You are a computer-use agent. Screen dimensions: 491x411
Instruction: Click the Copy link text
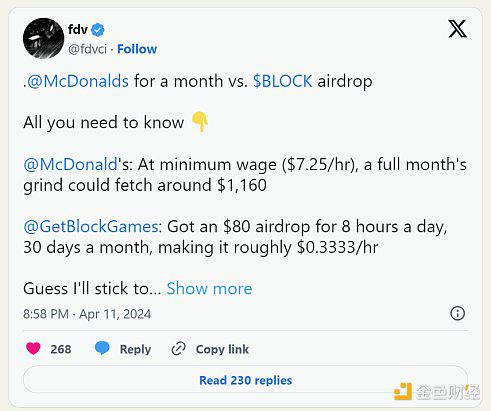(x=222, y=349)
